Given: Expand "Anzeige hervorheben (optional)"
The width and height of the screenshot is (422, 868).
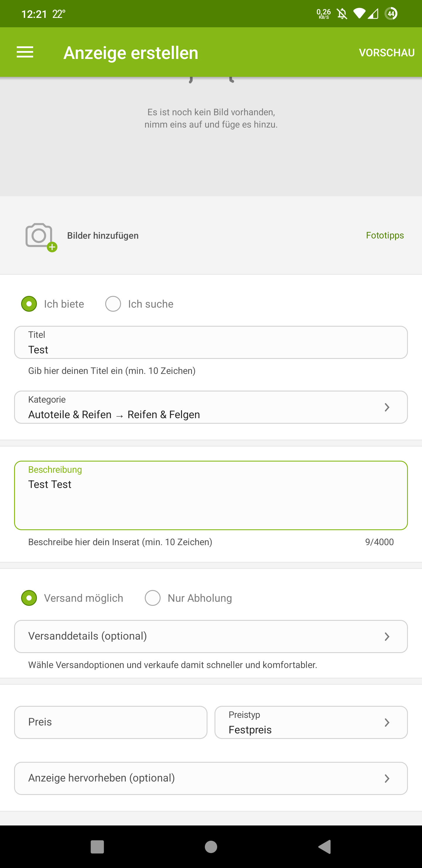Looking at the screenshot, I should pos(387,778).
